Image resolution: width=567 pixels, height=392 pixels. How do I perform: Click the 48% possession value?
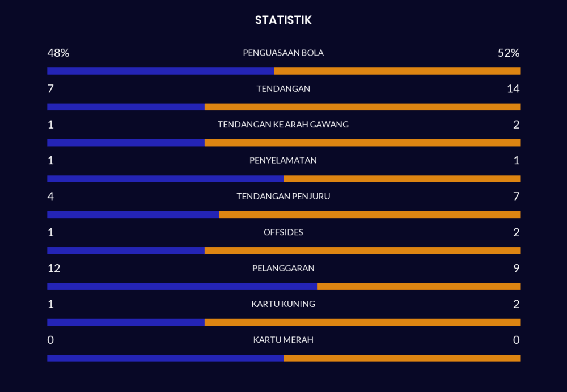click(x=58, y=53)
